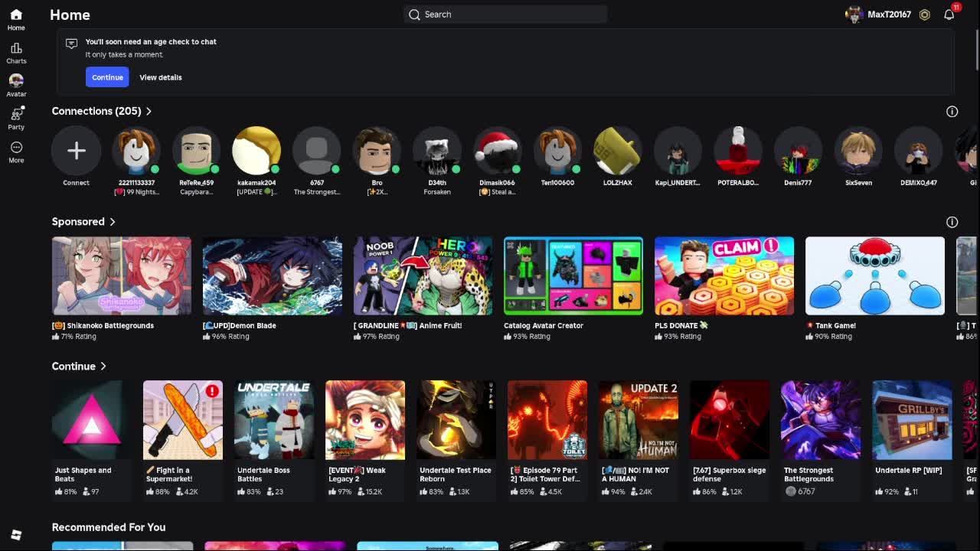The width and height of the screenshot is (980, 551).
Task: Click the chat message icon in age check banner
Action: point(71,44)
